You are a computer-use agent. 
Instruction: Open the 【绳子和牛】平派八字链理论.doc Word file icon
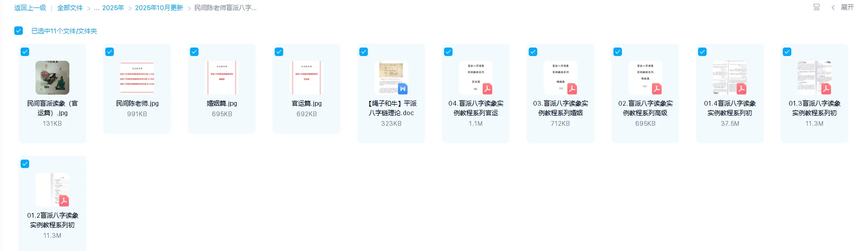point(391,78)
